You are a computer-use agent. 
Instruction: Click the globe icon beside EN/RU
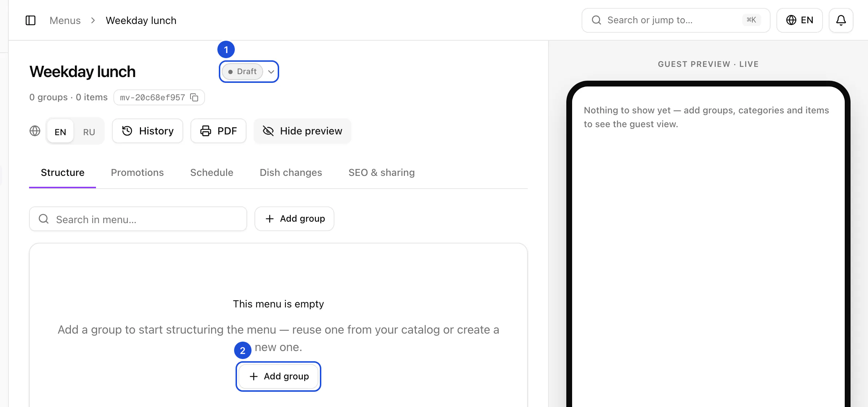click(x=35, y=131)
